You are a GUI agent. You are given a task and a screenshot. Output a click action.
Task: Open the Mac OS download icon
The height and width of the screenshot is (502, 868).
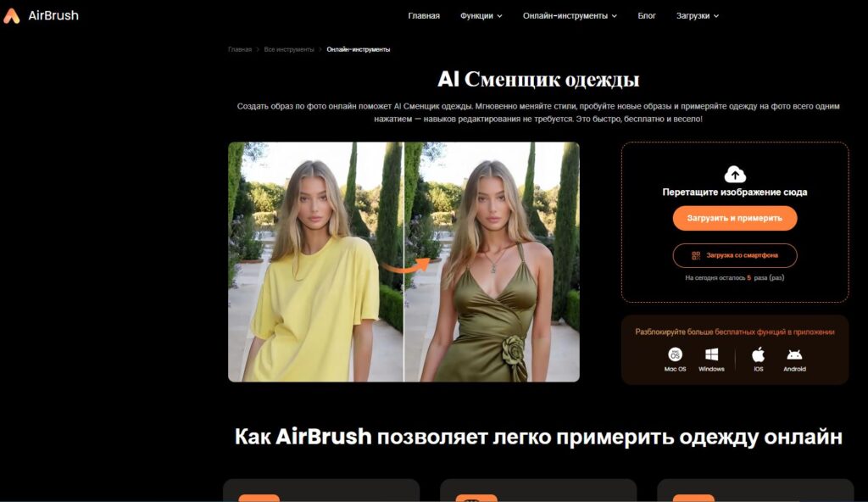(x=675, y=354)
